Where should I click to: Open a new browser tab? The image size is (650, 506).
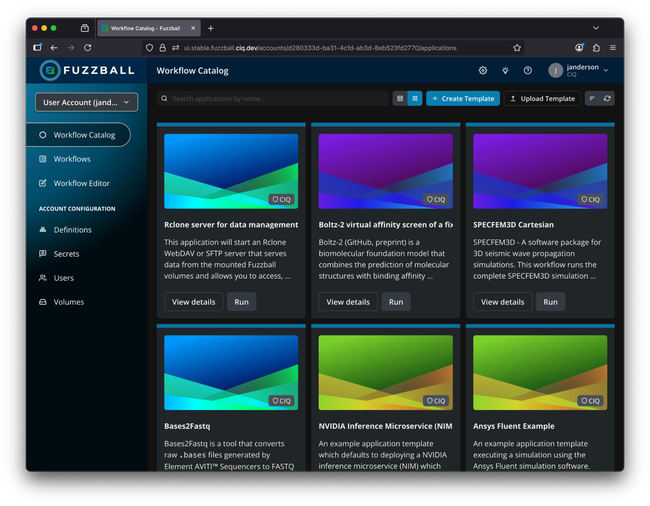click(x=211, y=28)
